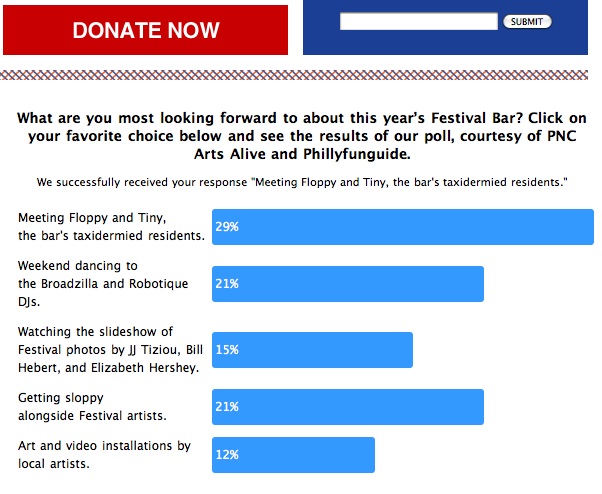Click the result bar for Weekend dancing

point(347,284)
